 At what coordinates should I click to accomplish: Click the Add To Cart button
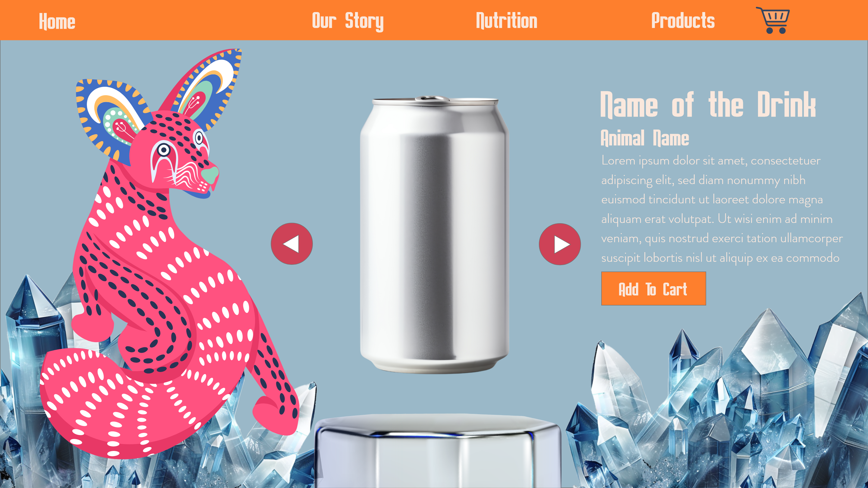pyautogui.click(x=653, y=289)
